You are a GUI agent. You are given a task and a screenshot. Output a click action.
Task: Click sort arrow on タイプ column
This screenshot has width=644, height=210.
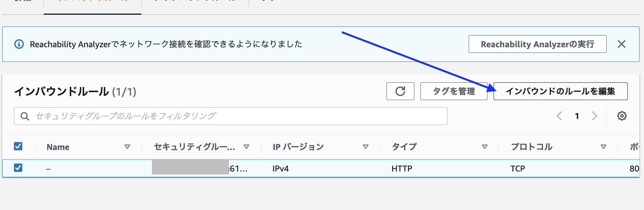485,147
